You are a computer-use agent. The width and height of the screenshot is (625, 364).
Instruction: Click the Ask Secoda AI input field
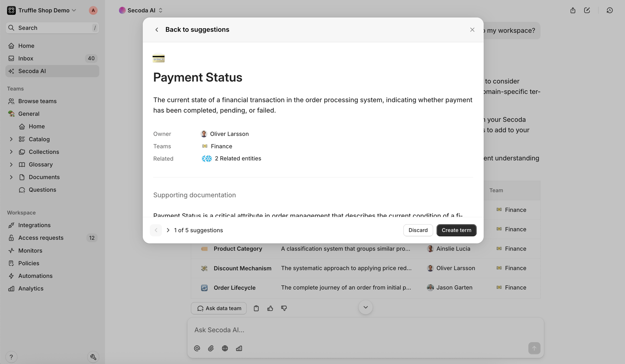[x=353, y=330]
